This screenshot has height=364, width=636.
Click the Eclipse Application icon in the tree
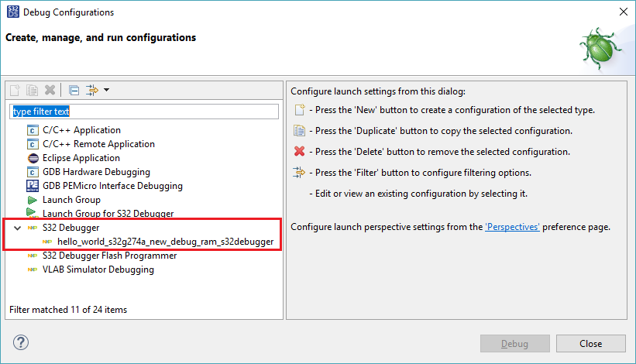pos(33,158)
